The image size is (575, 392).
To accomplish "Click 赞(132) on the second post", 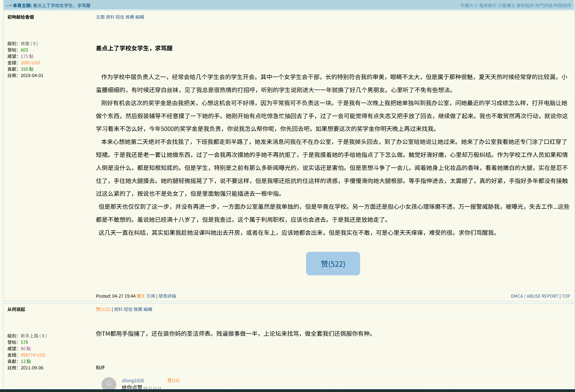I will point(103,309).
